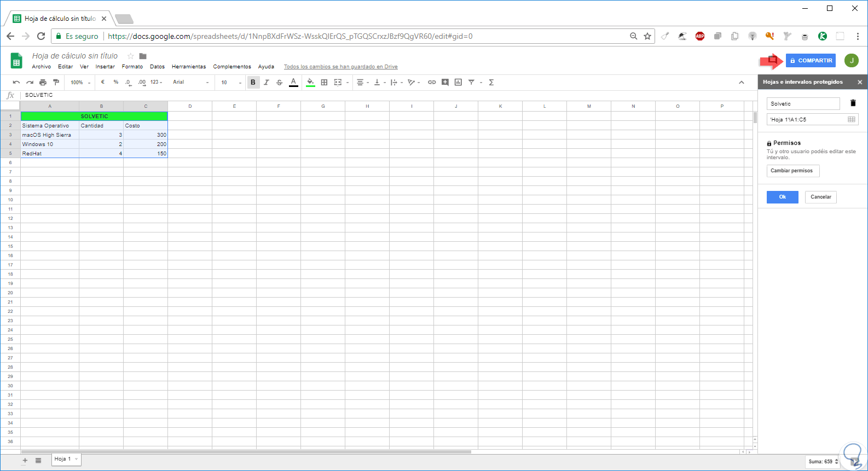Open text rotation dropdown
This screenshot has height=471, width=868.
click(414, 83)
